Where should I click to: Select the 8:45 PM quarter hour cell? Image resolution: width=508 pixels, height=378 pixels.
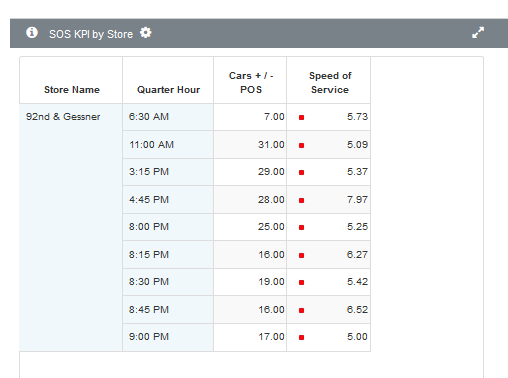168,310
